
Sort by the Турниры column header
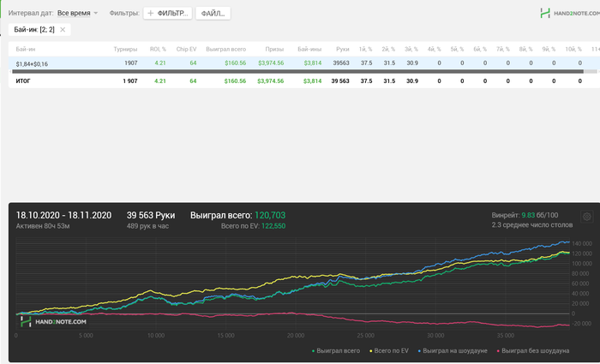[125, 50]
